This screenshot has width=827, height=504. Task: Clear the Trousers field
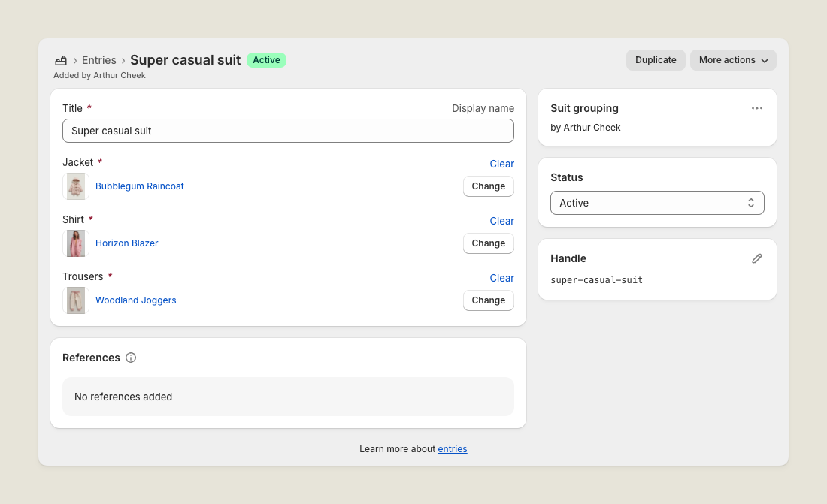[501, 278]
